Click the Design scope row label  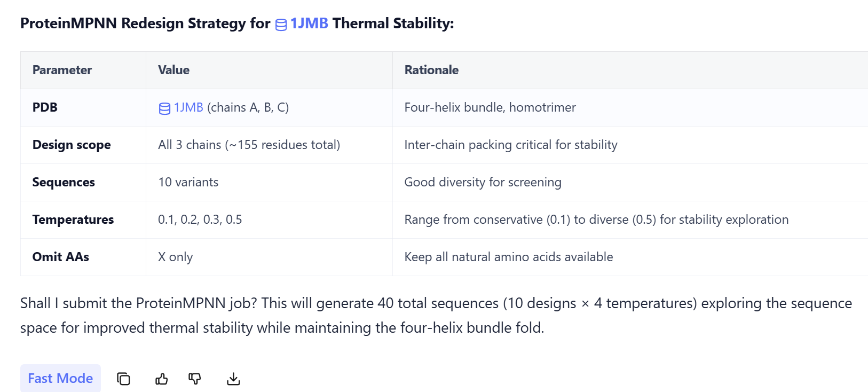pyautogui.click(x=72, y=145)
